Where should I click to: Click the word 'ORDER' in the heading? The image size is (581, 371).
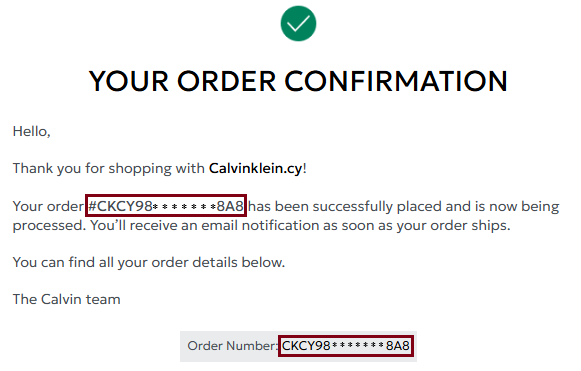226,81
